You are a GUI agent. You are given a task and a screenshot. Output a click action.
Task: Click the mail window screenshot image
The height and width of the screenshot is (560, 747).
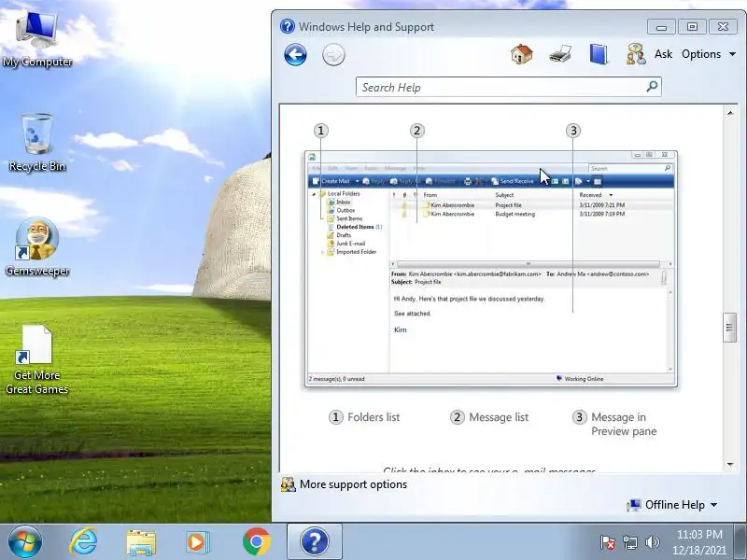click(491, 269)
